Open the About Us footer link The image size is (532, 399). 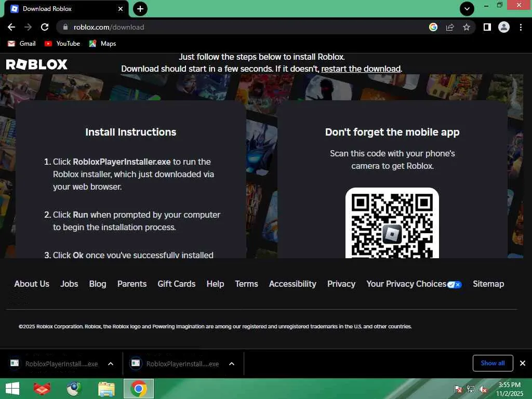coord(32,284)
